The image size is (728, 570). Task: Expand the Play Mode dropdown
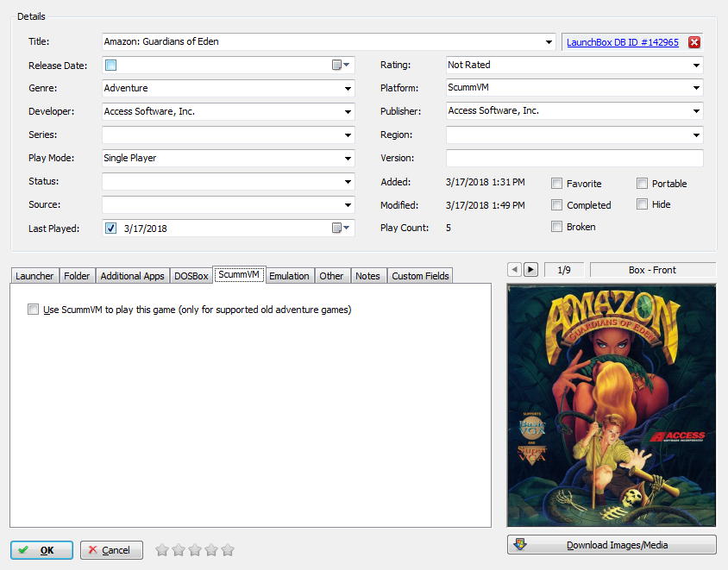(x=348, y=159)
